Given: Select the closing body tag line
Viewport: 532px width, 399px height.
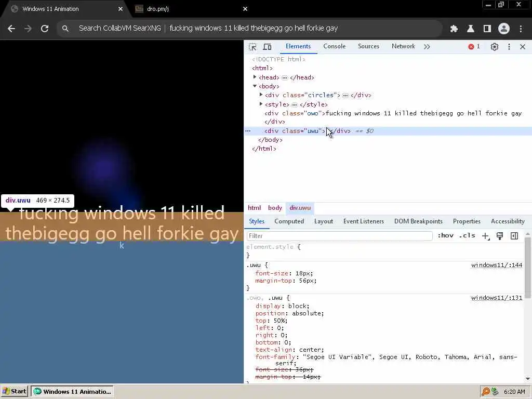Looking at the screenshot, I should 270,140.
